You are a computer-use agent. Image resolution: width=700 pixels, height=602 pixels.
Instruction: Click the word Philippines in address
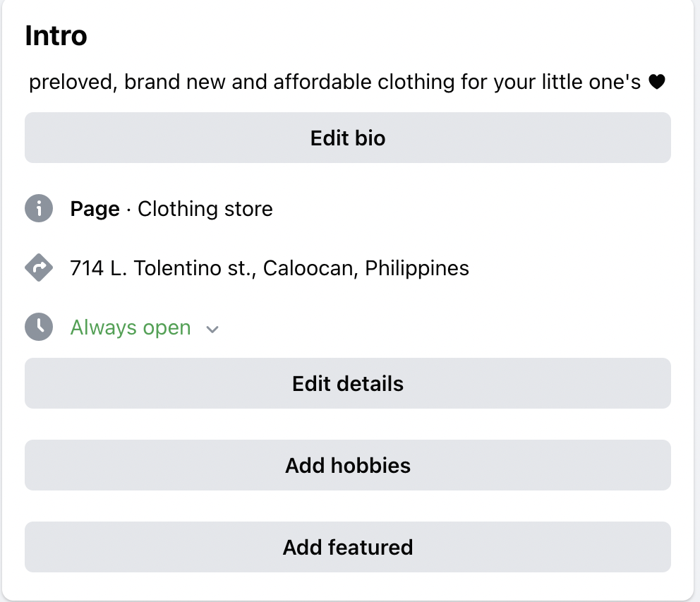[x=417, y=268]
